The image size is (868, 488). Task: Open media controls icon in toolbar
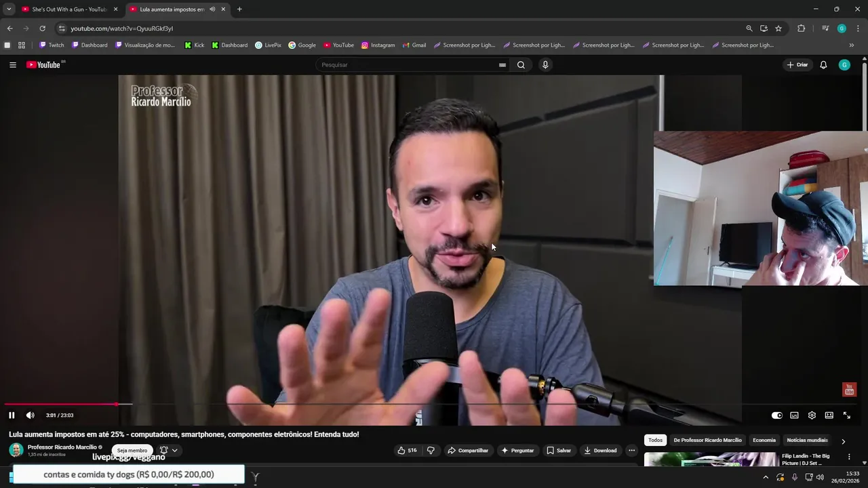coord(825,28)
